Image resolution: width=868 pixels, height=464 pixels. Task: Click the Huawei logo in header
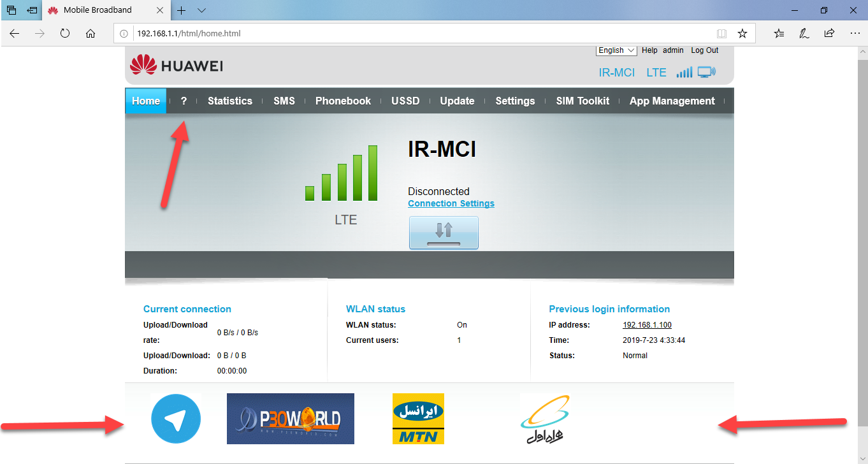coord(177,66)
